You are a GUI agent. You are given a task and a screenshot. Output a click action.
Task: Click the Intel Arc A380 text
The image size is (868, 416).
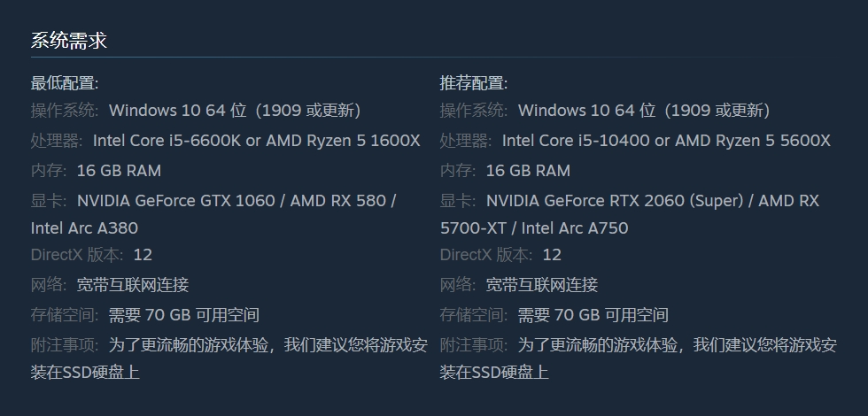click(84, 228)
